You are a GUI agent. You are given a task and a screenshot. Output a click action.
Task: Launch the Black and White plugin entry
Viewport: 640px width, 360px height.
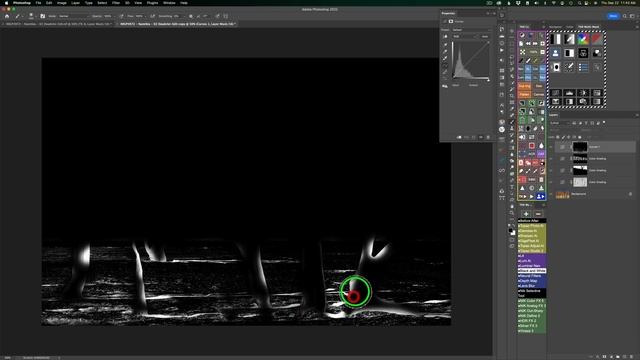[x=532, y=271]
